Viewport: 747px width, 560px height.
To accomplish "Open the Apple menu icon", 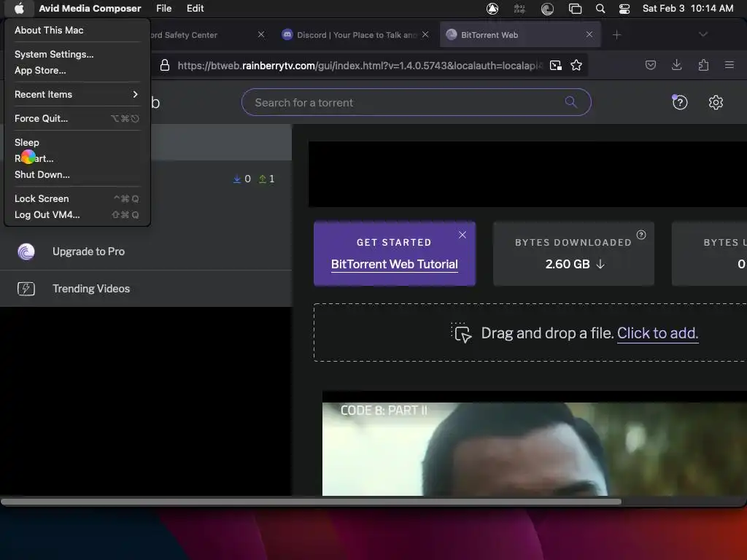I will 19,8.
